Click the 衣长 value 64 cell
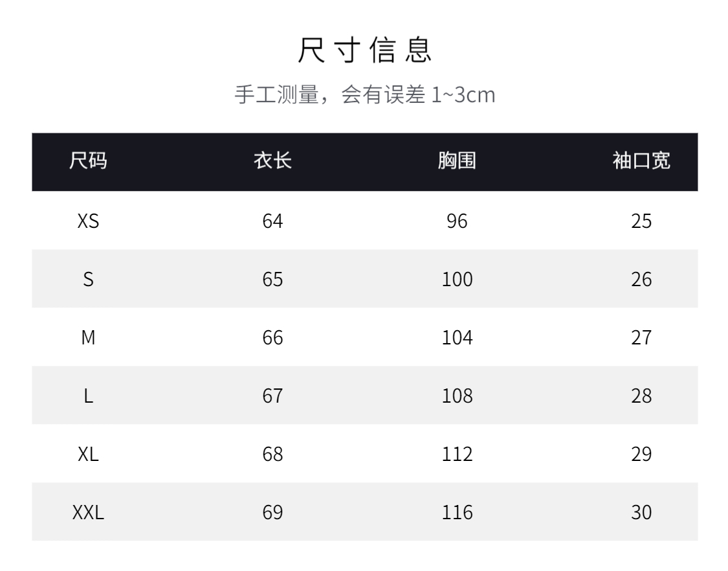The image size is (728, 571). tap(272, 221)
